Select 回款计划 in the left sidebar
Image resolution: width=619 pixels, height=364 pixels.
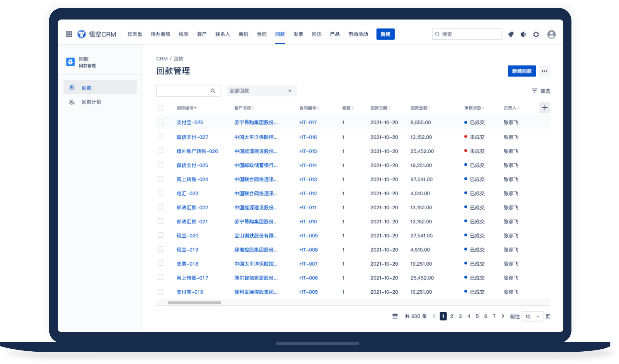coord(91,102)
